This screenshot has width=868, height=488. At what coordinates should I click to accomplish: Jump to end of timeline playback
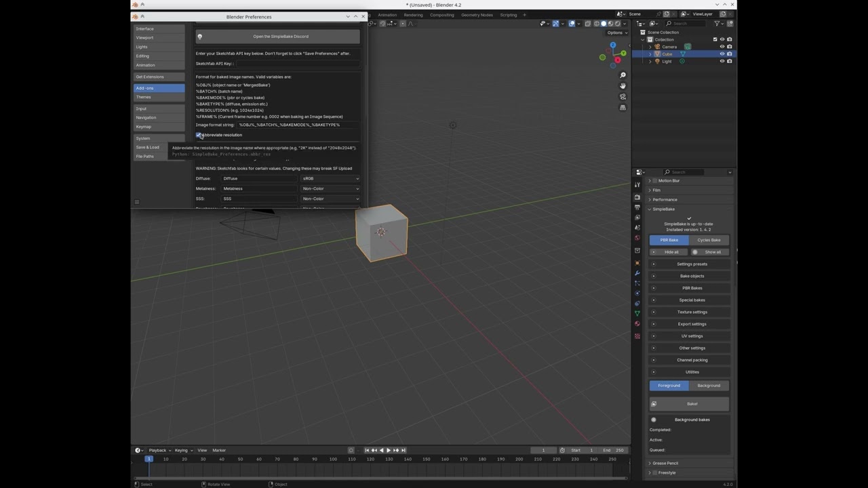pos(403,450)
